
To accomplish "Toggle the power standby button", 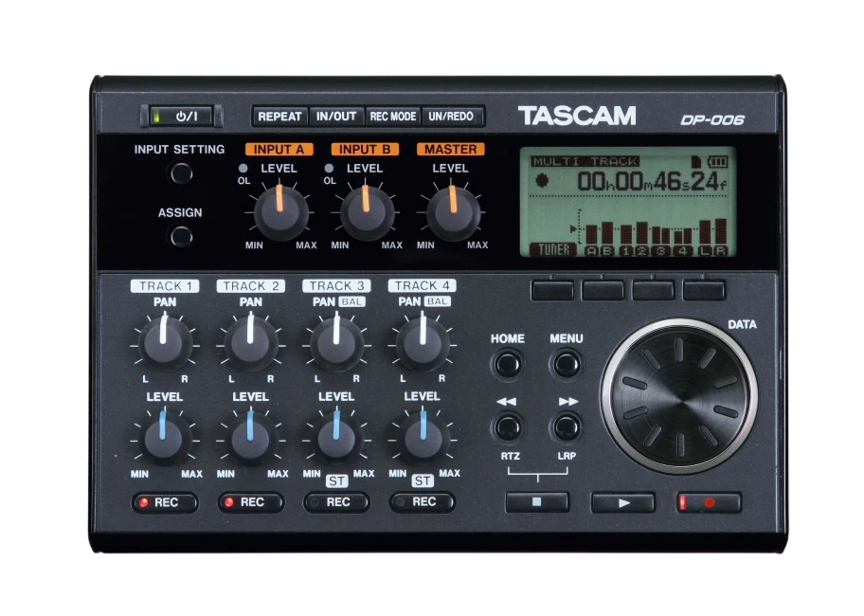I will coord(183,117).
